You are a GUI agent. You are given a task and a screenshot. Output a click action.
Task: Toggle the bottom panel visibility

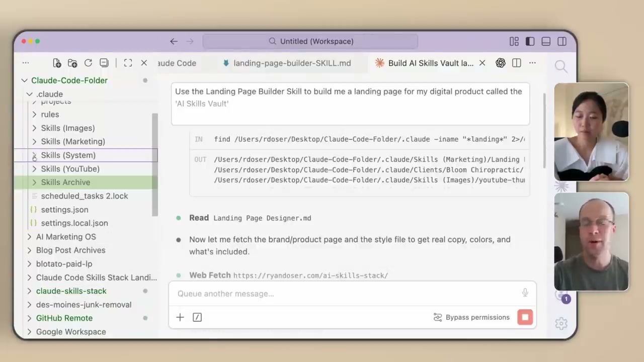tap(546, 42)
